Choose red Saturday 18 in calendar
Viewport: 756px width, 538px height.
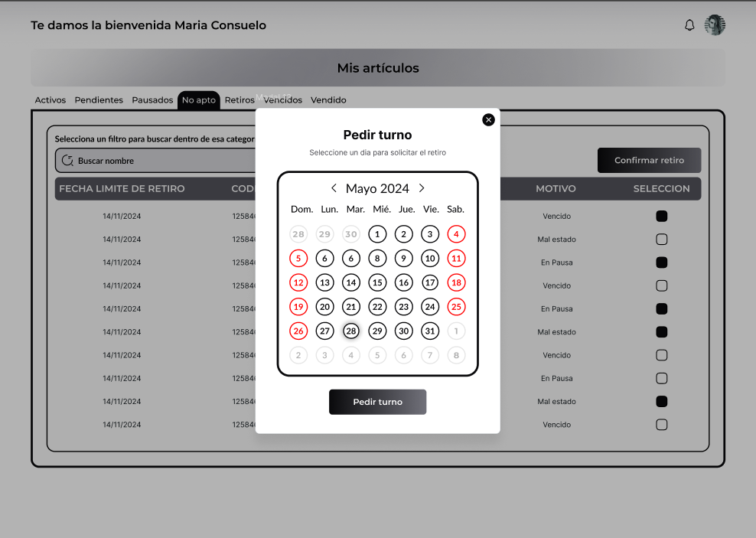point(456,282)
